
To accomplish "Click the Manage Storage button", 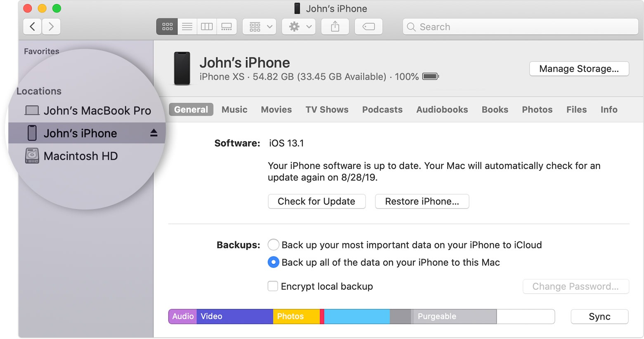I will (x=579, y=69).
